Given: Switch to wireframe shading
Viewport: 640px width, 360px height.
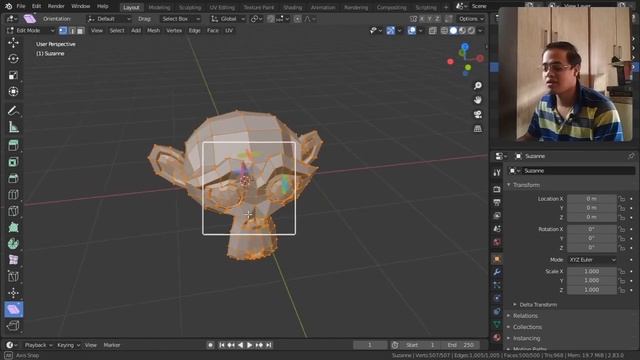Looking at the screenshot, I should pos(444,31).
